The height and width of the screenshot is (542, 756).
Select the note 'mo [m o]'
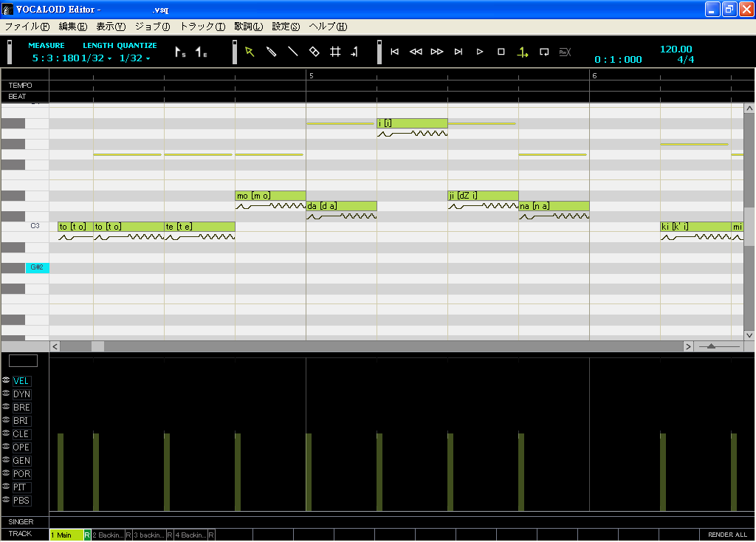(270, 195)
